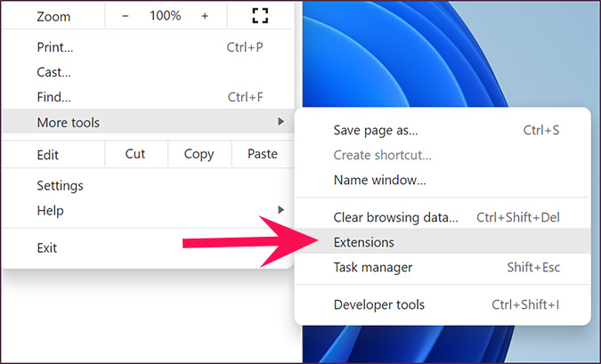The height and width of the screenshot is (364, 601).
Task: Expand the More tools submenu
Action: point(148,122)
